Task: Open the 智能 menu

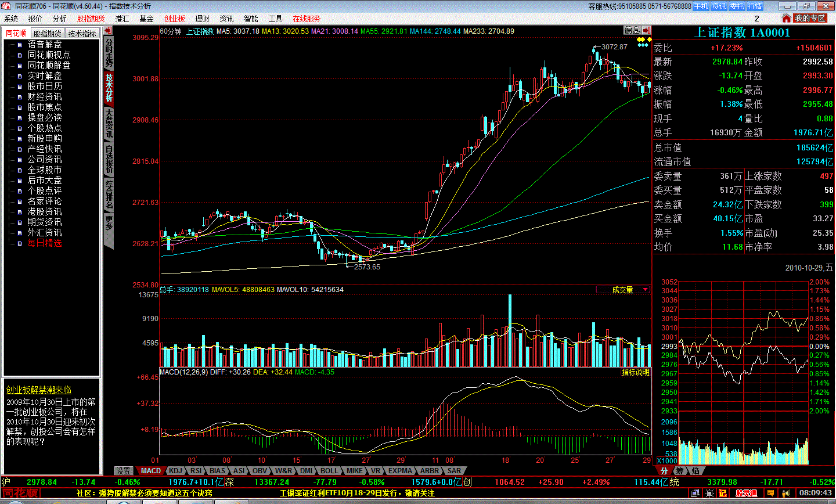Action: [x=251, y=19]
